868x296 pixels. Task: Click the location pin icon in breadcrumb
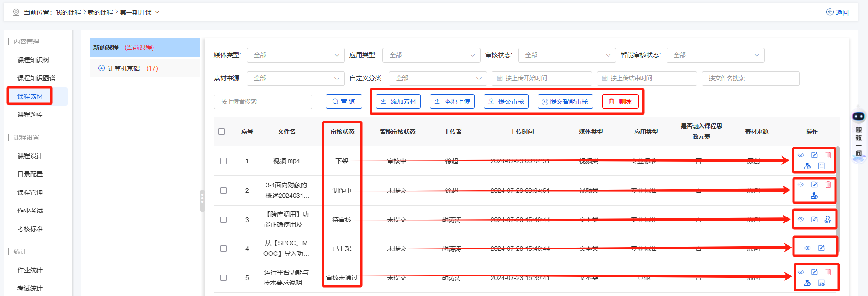16,12
